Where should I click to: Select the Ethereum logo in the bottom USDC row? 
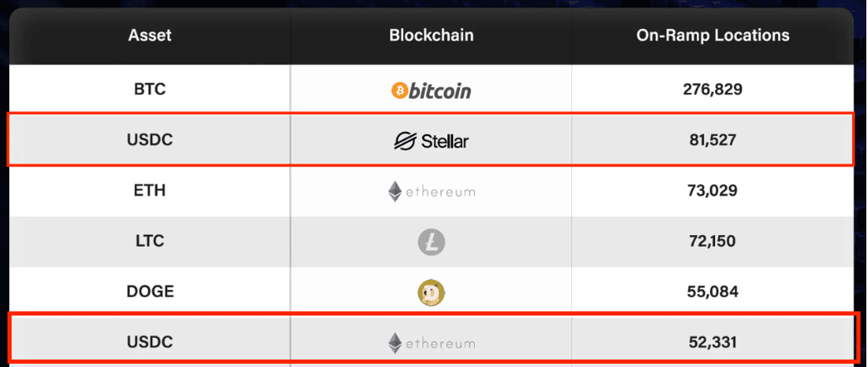(x=431, y=342)
